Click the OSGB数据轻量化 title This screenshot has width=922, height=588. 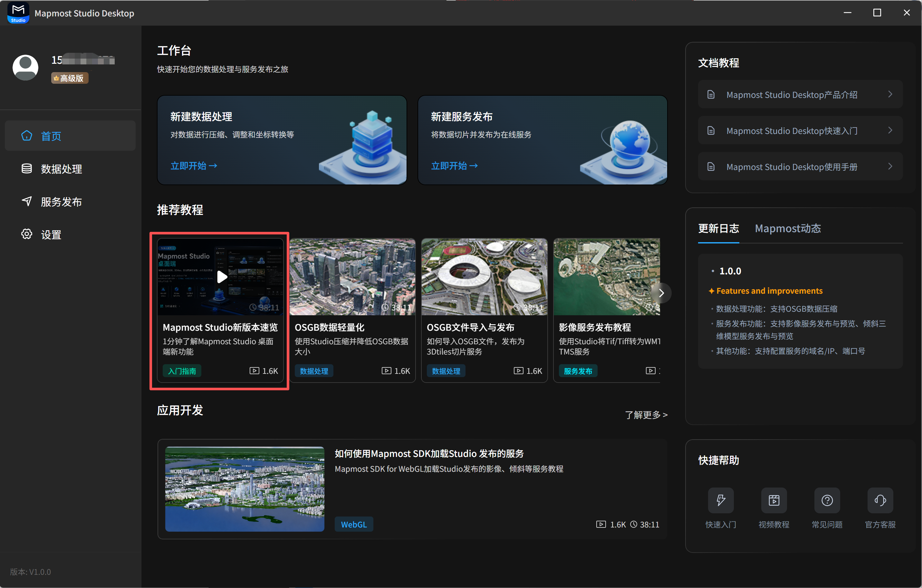330,327
